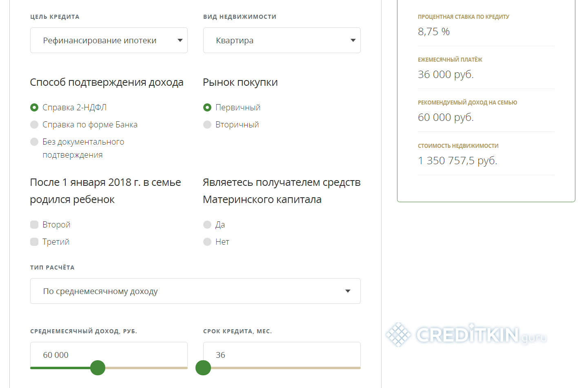The image size is (588, 388).
Task: Click the 36 000 руб. monthly payment value
Action: 446,74
